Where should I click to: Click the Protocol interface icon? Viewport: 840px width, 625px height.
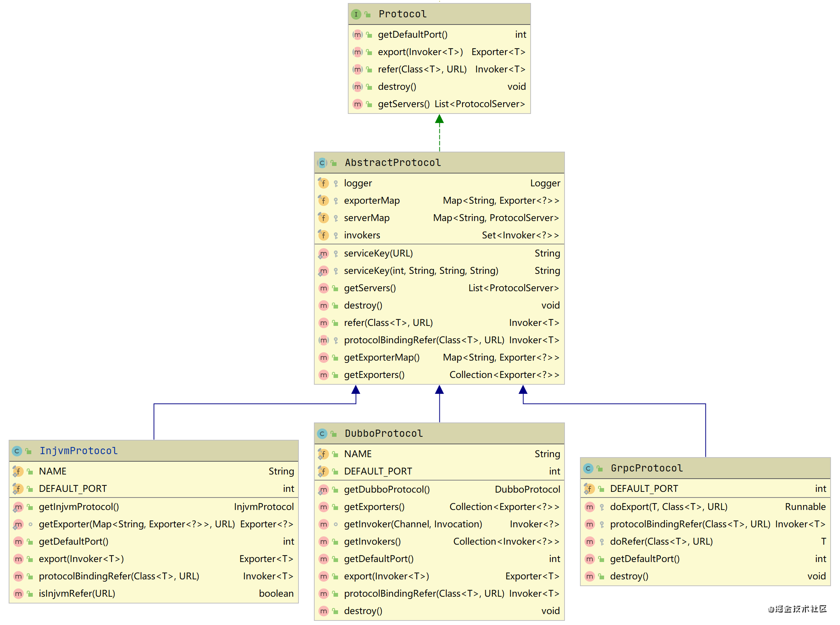356,14
